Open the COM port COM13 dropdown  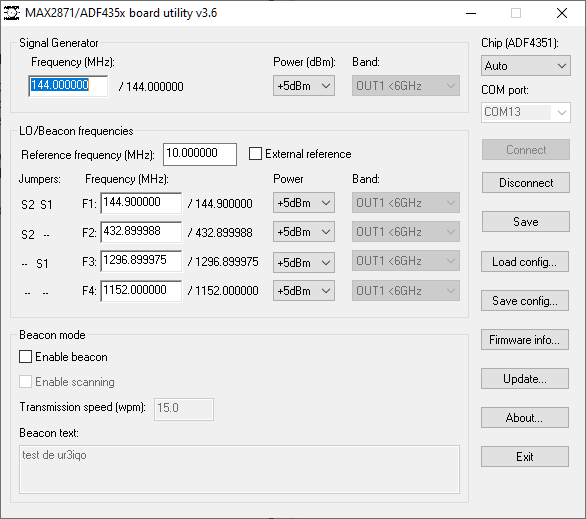[525, 112]
